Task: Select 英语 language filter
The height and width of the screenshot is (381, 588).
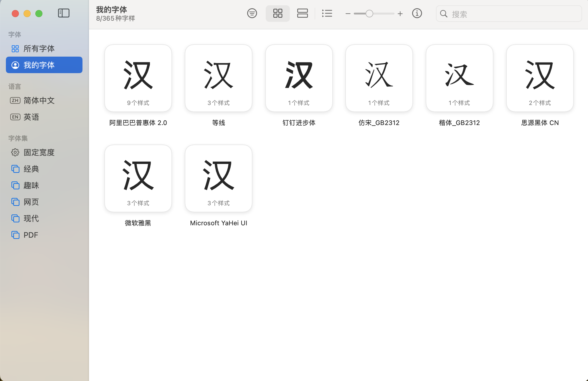Action: (x=31, y=117)
